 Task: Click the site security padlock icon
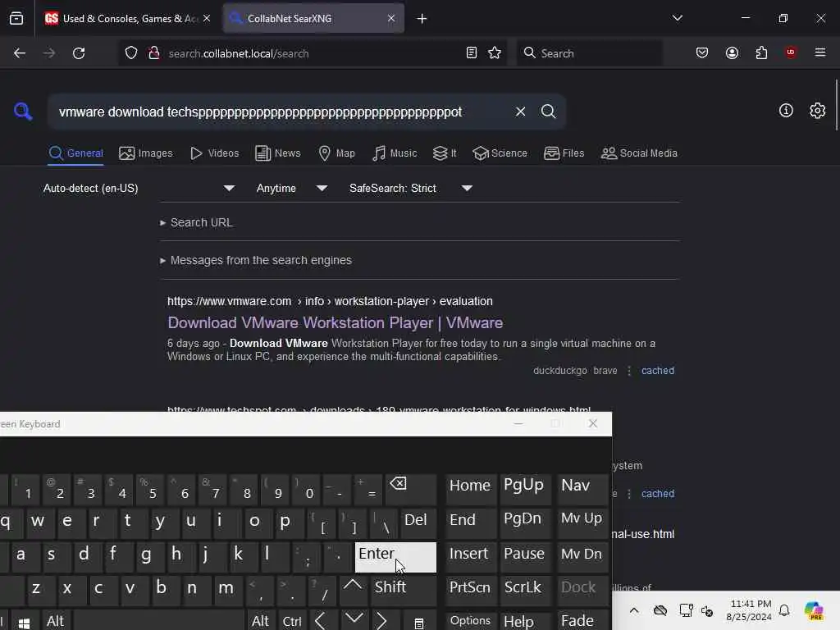pyautogui.click(x=154, y=53)
